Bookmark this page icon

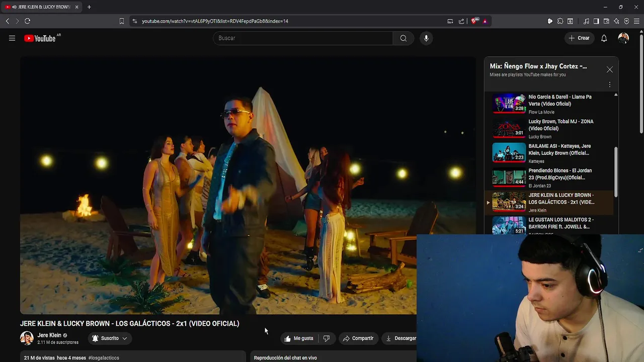click(x=122, y=21)
